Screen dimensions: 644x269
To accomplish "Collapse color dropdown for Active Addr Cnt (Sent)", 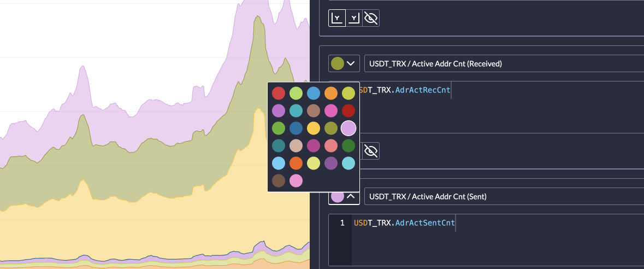I will tap(344, 196).
